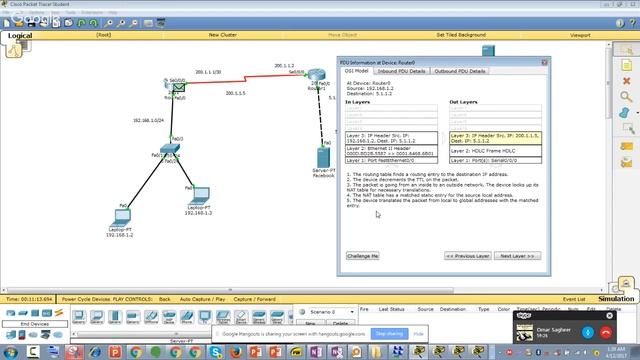Click the Print icon in the toolbar
Screen dimensions: 640x360
(44, 23)
